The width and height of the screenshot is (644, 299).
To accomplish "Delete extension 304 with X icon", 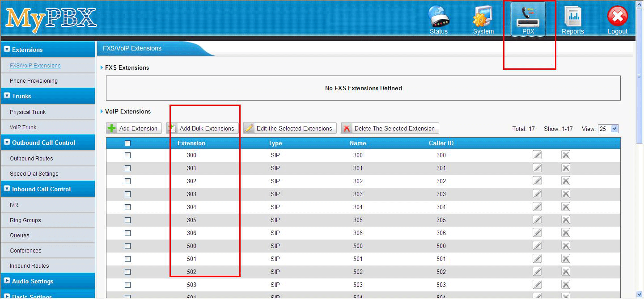I will point(566,207).
